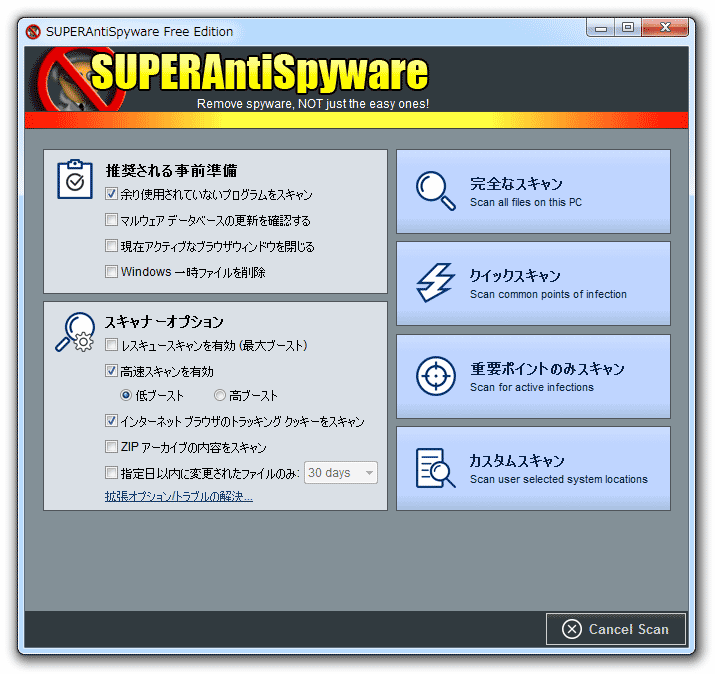Image resolution: width=715 pixels, height=674 pixels.
Task: Click the magnifier with gear scanner options icon
Action: 75,332
